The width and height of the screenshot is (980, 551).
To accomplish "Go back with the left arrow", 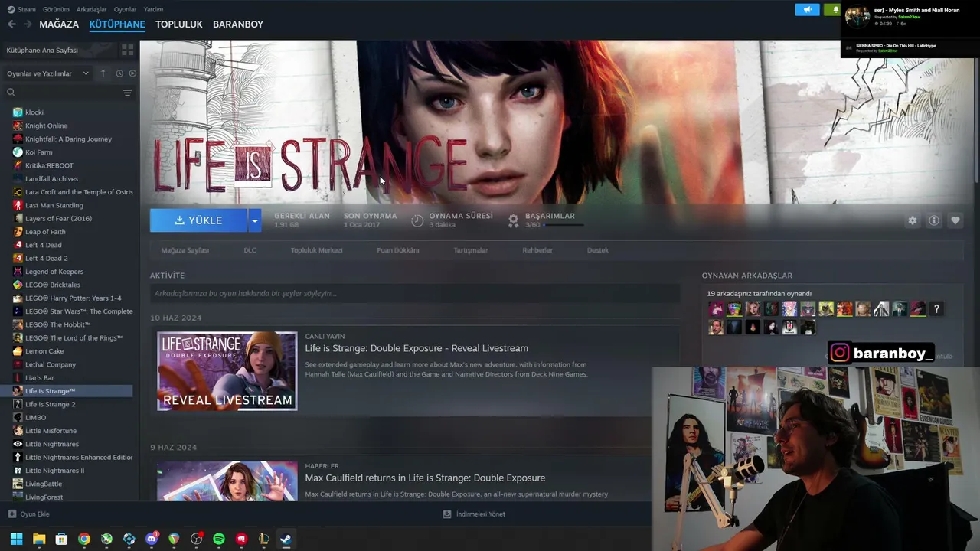I will coord(11,24).
